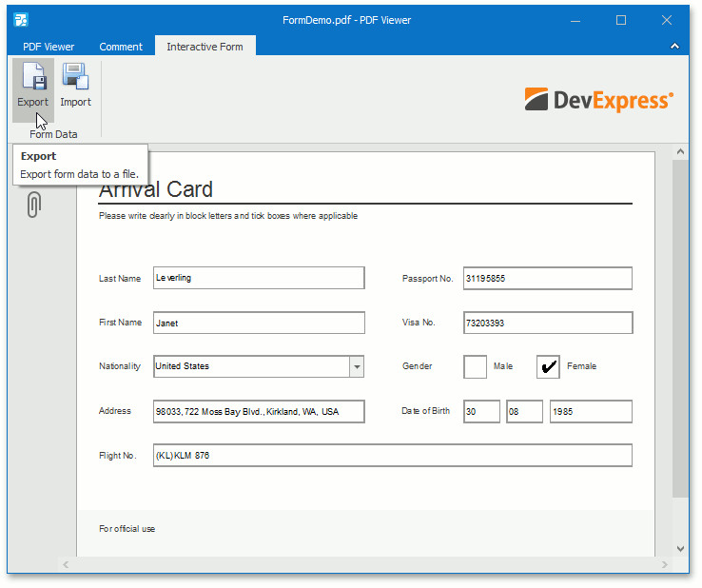702x588 pixels.
Task: Select the Interactive Form tab
Action: point(205,47)
